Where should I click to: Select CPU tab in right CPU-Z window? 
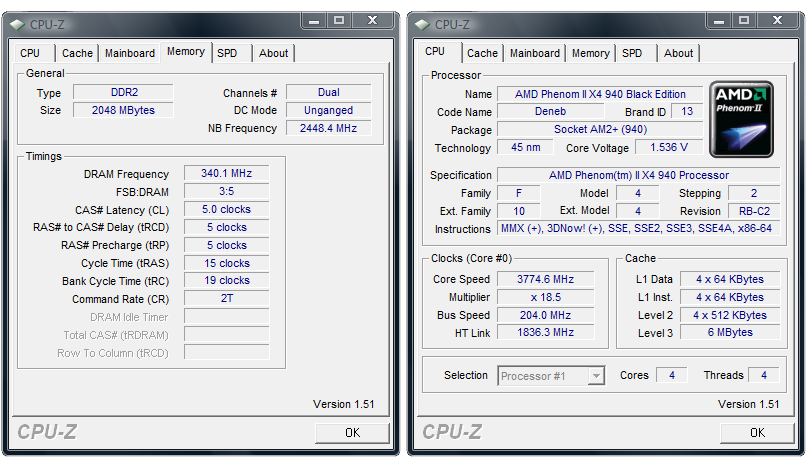tap(439, 52)
